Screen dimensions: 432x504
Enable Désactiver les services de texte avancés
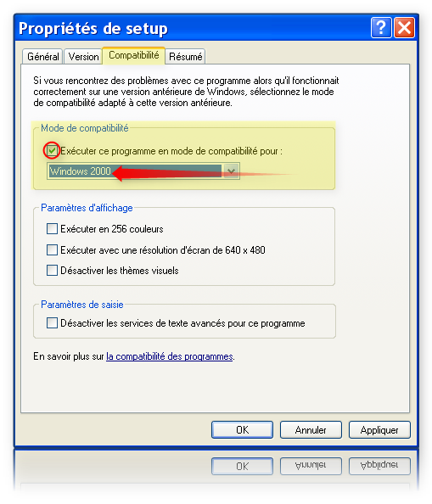52,322
